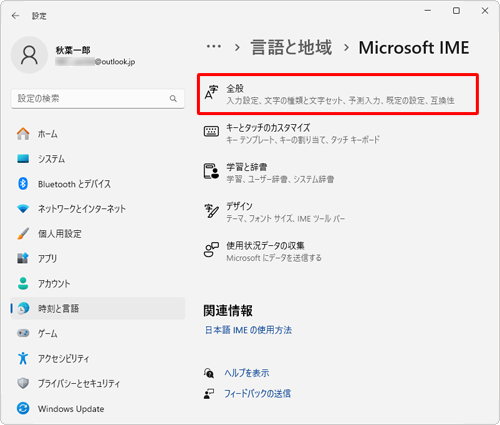Open 全般 IME settings
Viewport: 500px width, 425px height.
click(338, 94)
